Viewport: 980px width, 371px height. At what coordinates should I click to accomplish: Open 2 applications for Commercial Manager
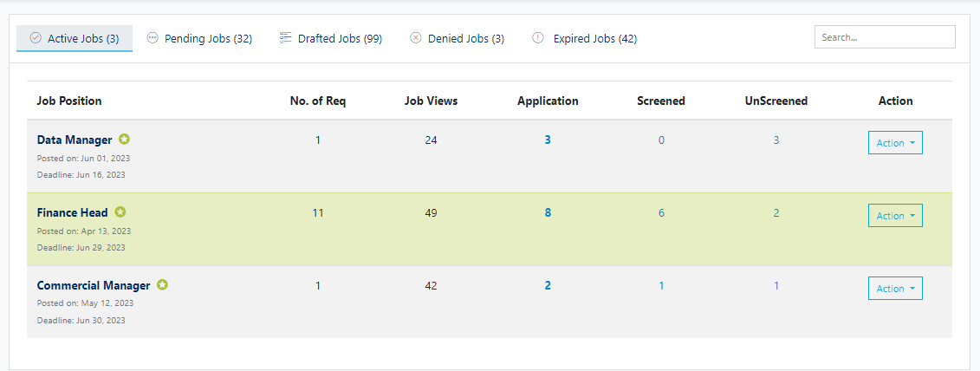coord(548,285)
